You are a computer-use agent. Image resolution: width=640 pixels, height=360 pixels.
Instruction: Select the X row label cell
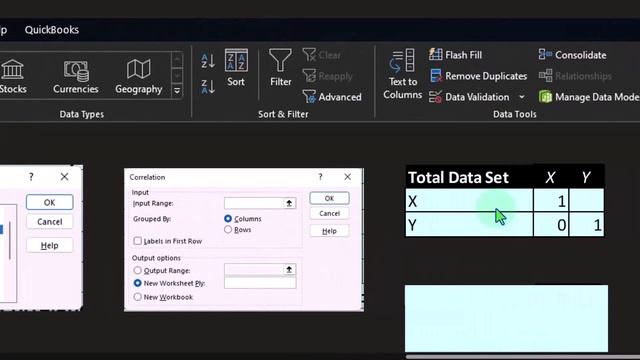pos(469,200)
